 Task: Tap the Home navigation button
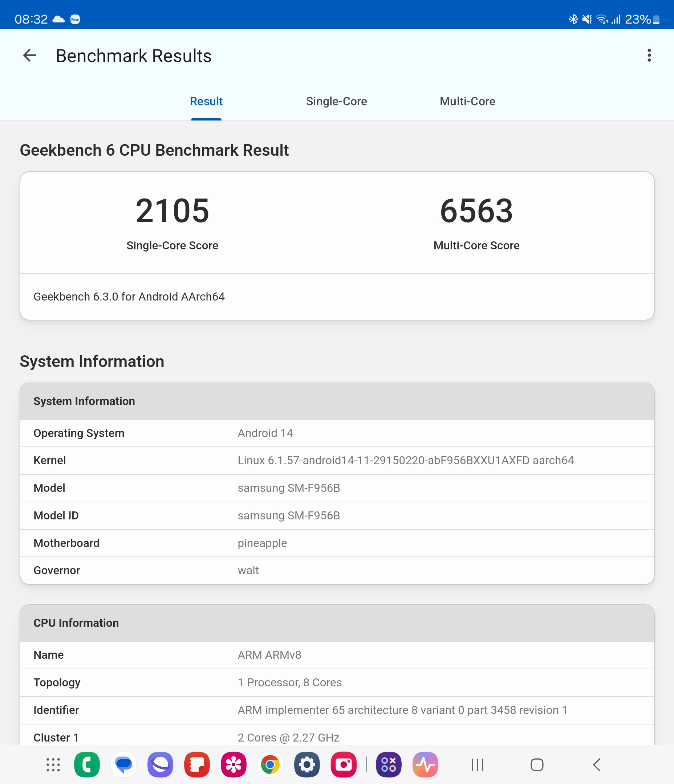pos(537,765)
